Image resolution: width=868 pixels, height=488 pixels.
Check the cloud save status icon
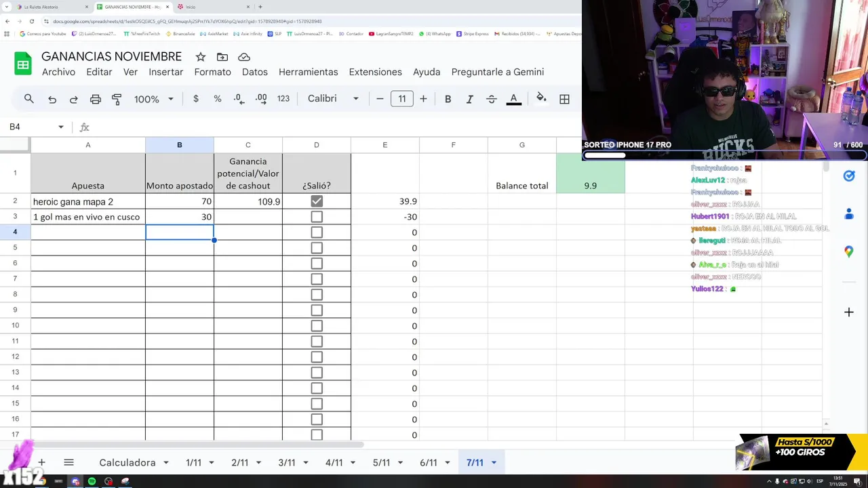click(244, 57)
